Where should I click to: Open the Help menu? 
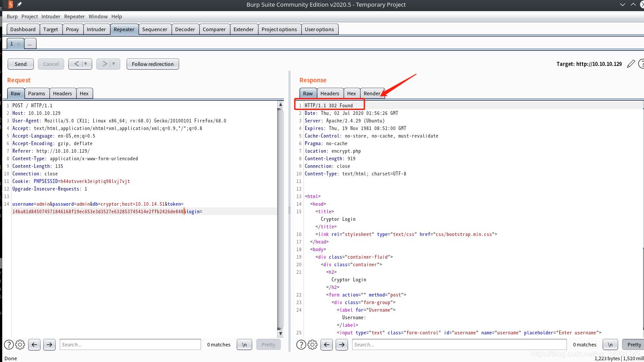[117, 16]
